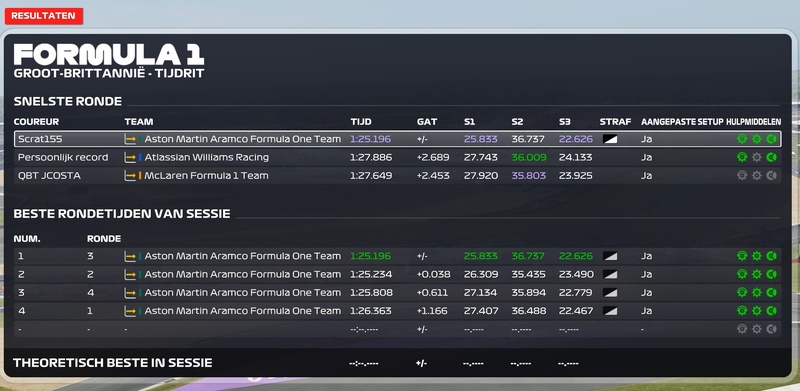This screenshot has height=391, width=800.
Task: Click the HULPMIDDELEN column header
Action: (753, 122)
